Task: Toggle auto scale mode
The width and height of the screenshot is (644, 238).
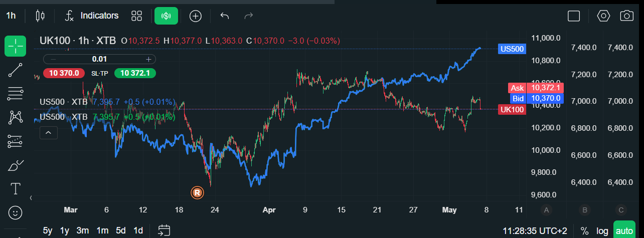Action: tap(624, 230)
